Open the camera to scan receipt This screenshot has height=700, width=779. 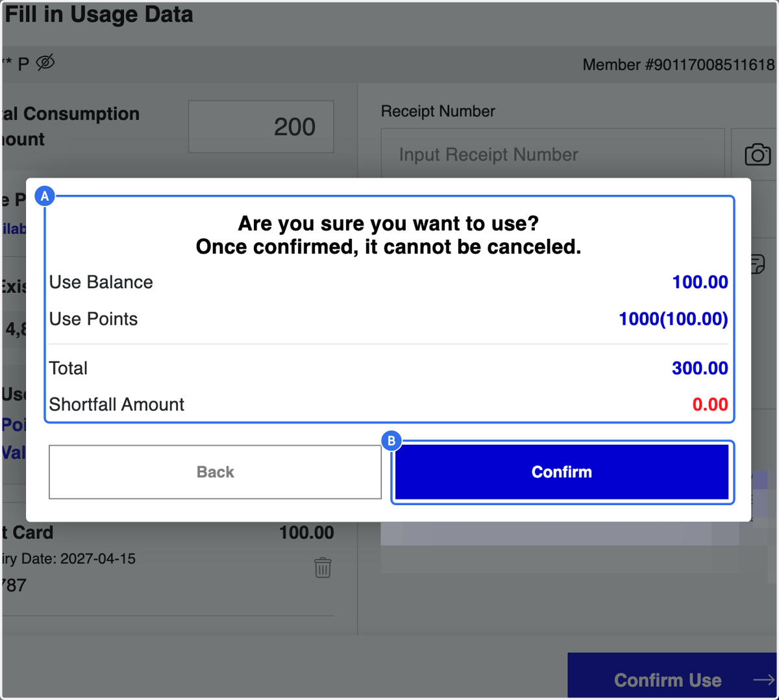coord(757,155)
